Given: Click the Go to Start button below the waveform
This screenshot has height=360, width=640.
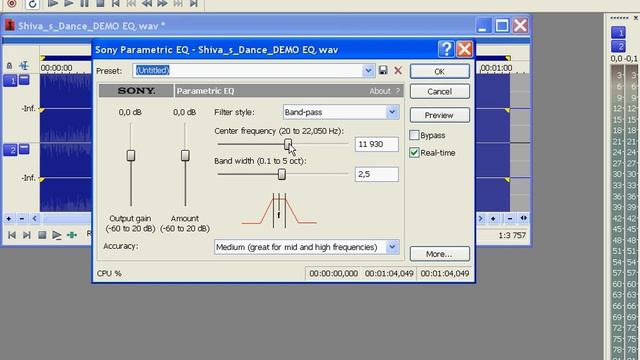Looking at the screenshot, I should (12, 235).
